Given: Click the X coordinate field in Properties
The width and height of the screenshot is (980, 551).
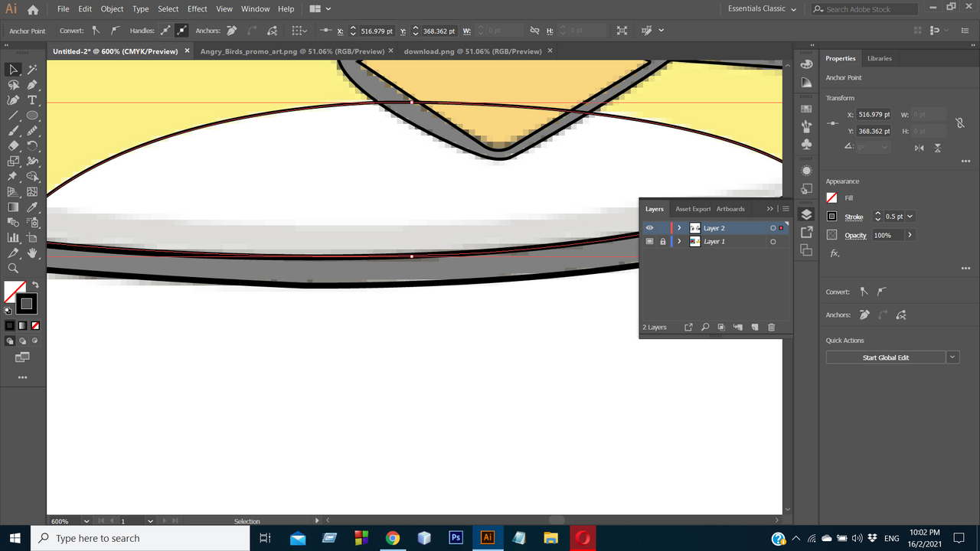Looking at the screenshot, I should [874, 115].
